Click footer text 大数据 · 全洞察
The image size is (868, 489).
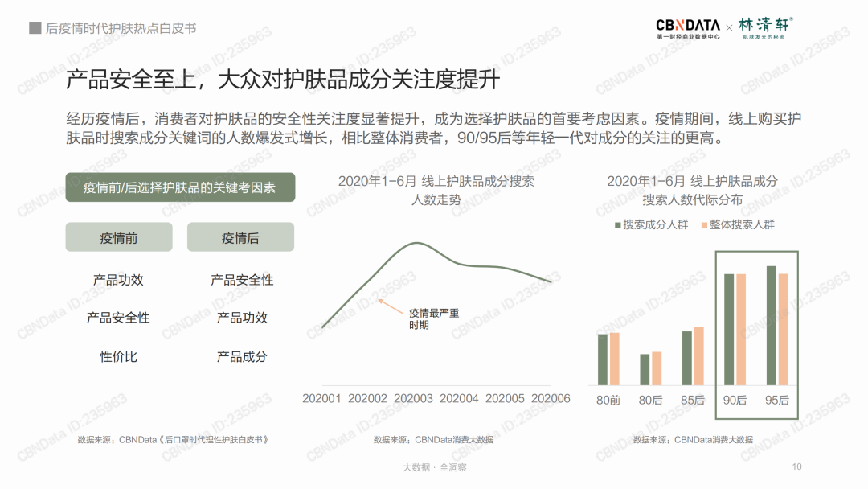pyautogui.click(x=434, y=467)
